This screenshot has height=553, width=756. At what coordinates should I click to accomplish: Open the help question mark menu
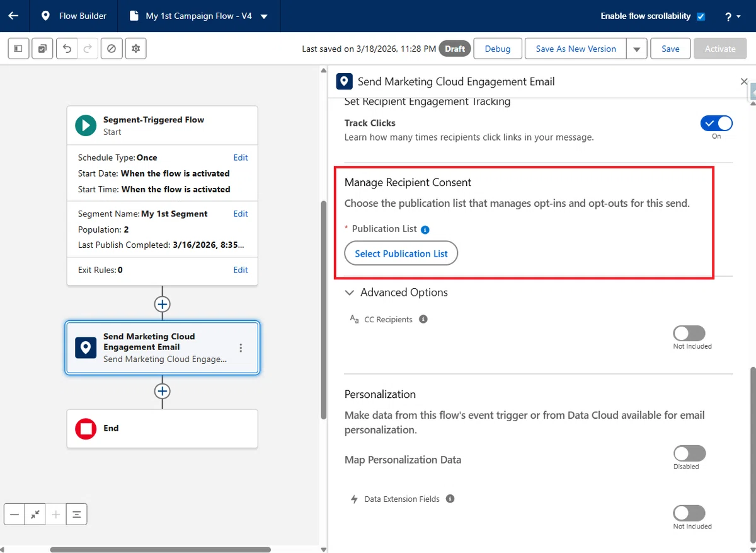732,16
